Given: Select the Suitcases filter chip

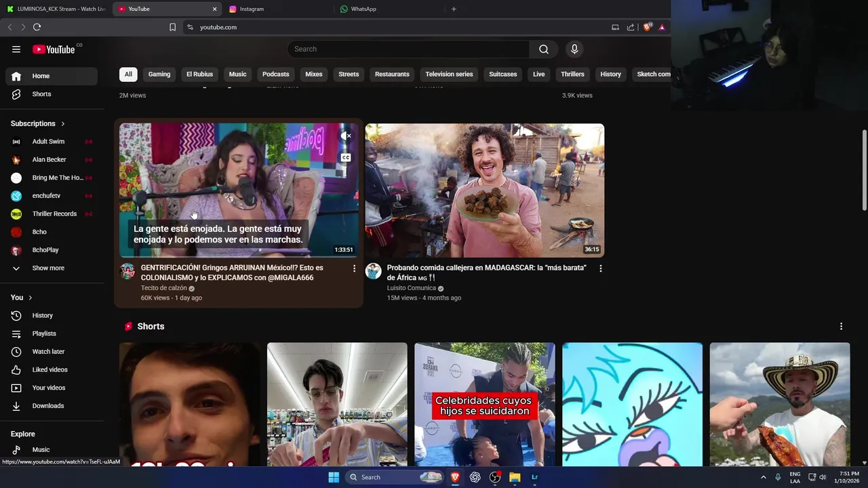Looking at the screenshot, I should [x=502, y=74].
